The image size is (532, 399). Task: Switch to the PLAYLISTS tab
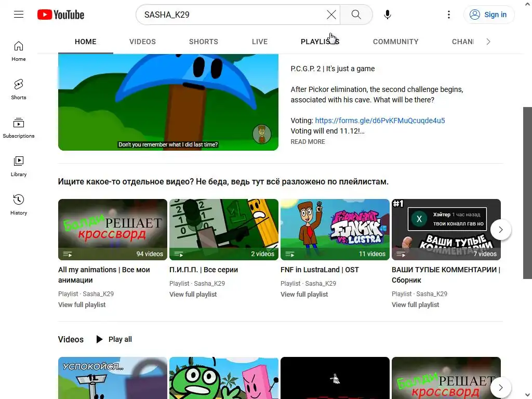click(320, 42)
